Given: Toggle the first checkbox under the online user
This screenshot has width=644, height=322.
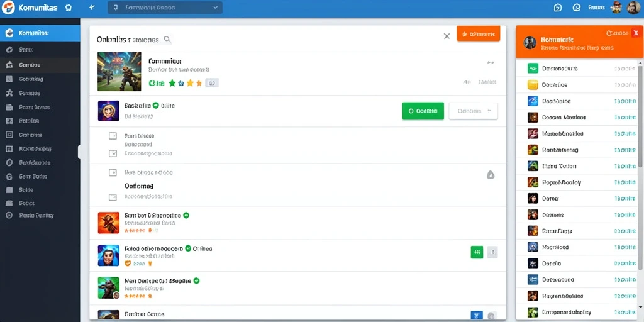Looking at the screenshot, I should [x=113, y=136].
